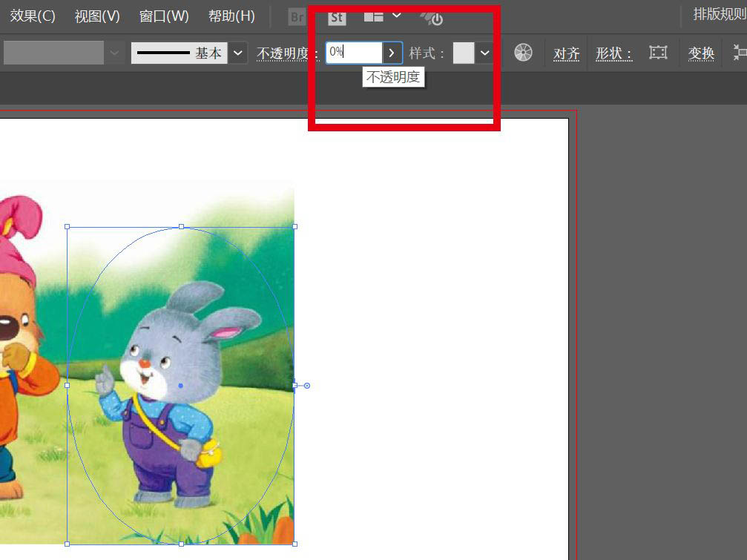Open the 对齐 align panel link
Image resolution: width=747 pixels, height=560 pixels.
[x=567, y=53]
